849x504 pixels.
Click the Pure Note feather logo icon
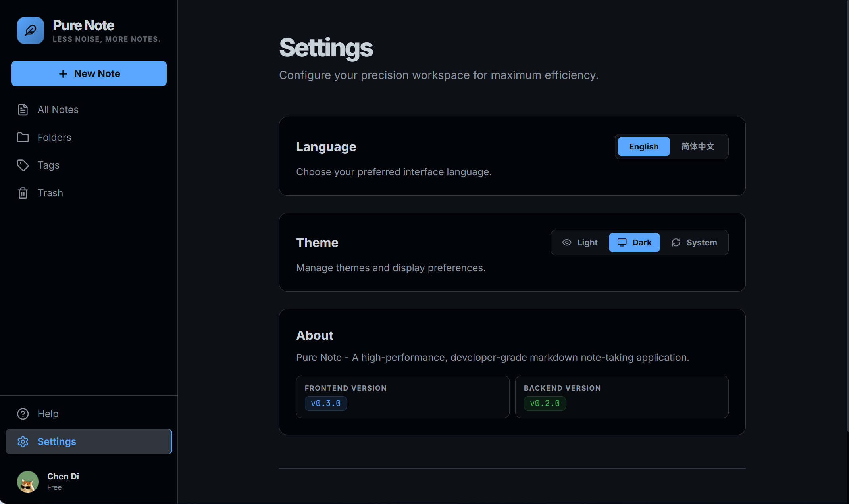(x=31, y=31)
